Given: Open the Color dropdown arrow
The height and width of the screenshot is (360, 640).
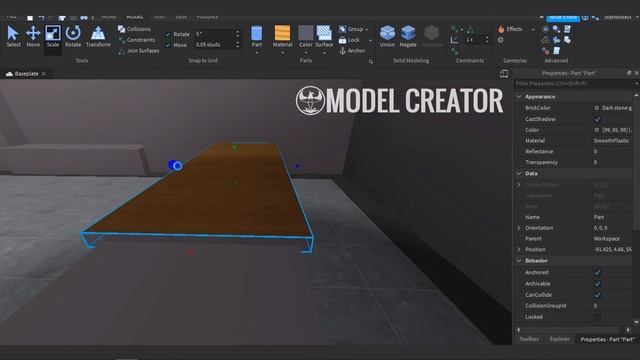Looking at the screenshot, I should pyautogui.click(x=306, y=53).
